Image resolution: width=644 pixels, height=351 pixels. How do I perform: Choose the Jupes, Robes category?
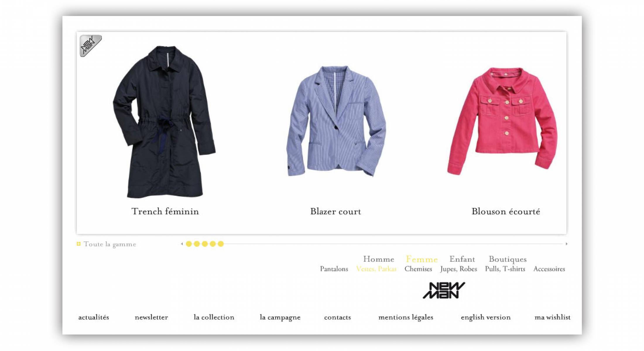coord(458,269)
